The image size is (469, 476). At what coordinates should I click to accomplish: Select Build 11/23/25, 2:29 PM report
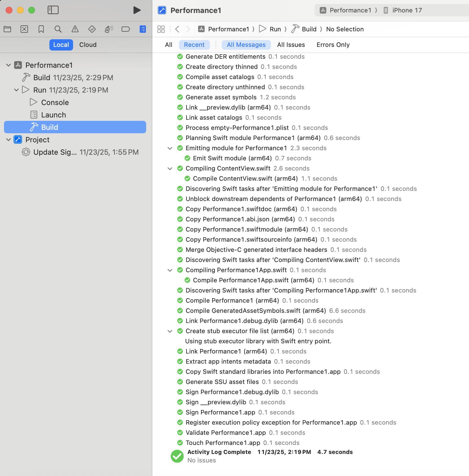coord(75,78)
